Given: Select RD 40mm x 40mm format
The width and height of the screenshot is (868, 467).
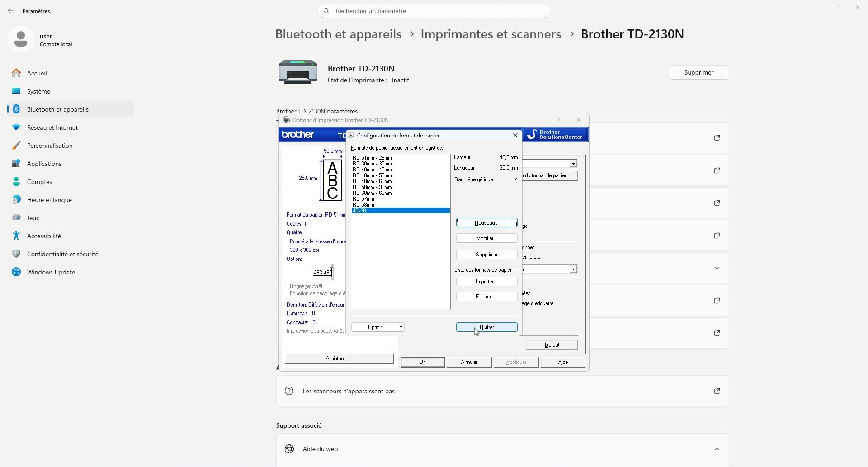Looking at the screenshot, I should point(401,170).
